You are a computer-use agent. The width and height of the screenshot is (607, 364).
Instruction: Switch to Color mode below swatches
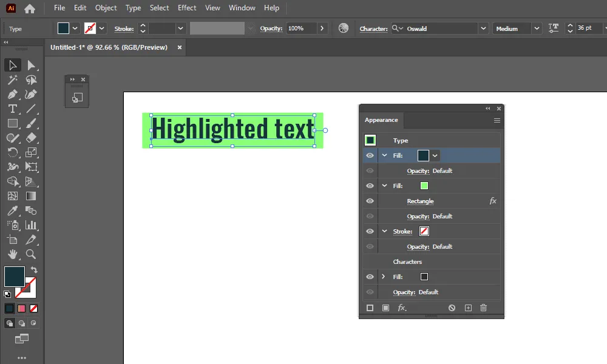9,308
